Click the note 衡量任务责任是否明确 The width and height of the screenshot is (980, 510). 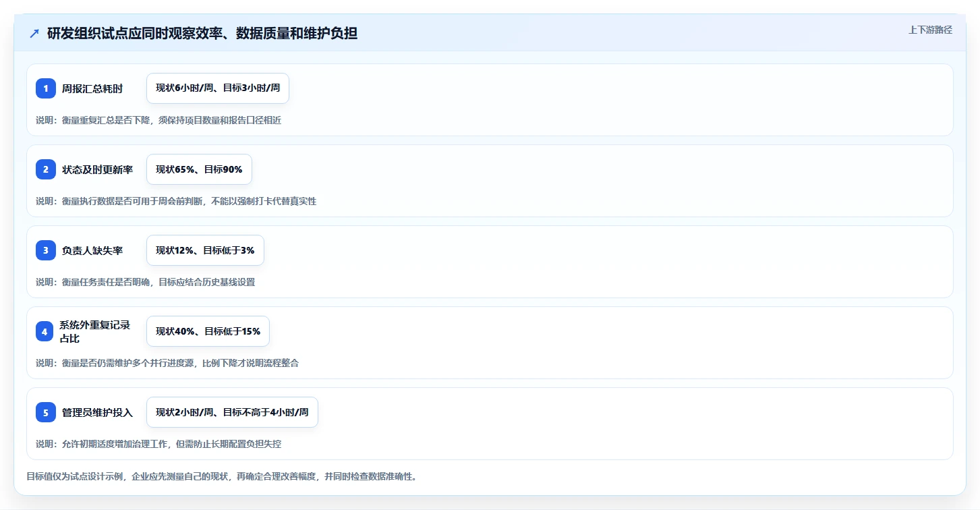click(x=146, y=282)
